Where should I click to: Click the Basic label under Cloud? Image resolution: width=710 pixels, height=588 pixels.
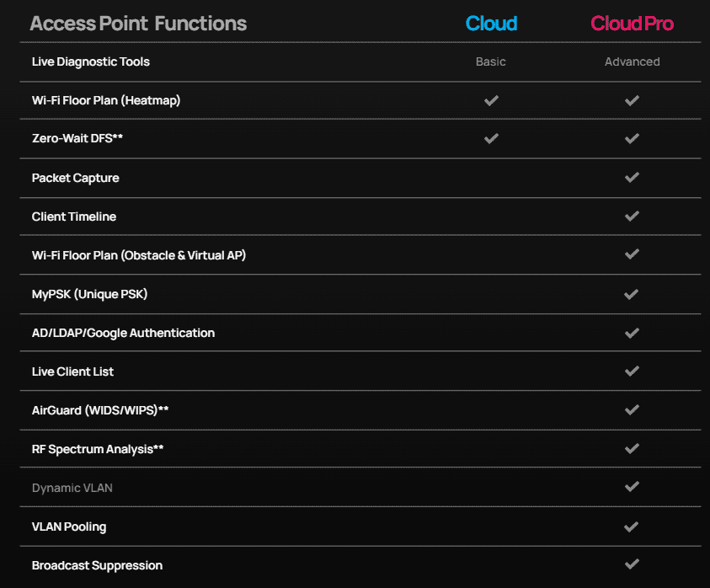tap(491, 61)
